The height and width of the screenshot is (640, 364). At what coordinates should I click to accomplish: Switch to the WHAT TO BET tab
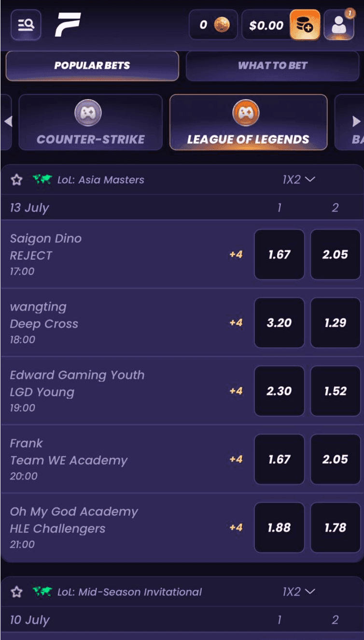[273, 66]
